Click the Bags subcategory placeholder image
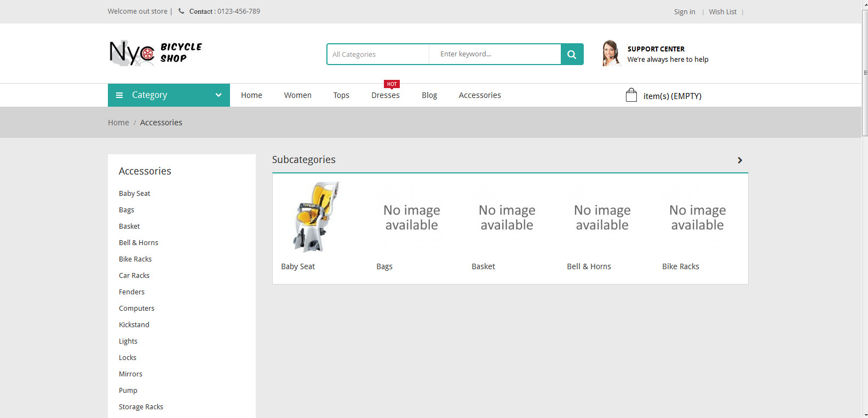The width and height of the screenshot is (868, 418). click(x=412, y=217)
